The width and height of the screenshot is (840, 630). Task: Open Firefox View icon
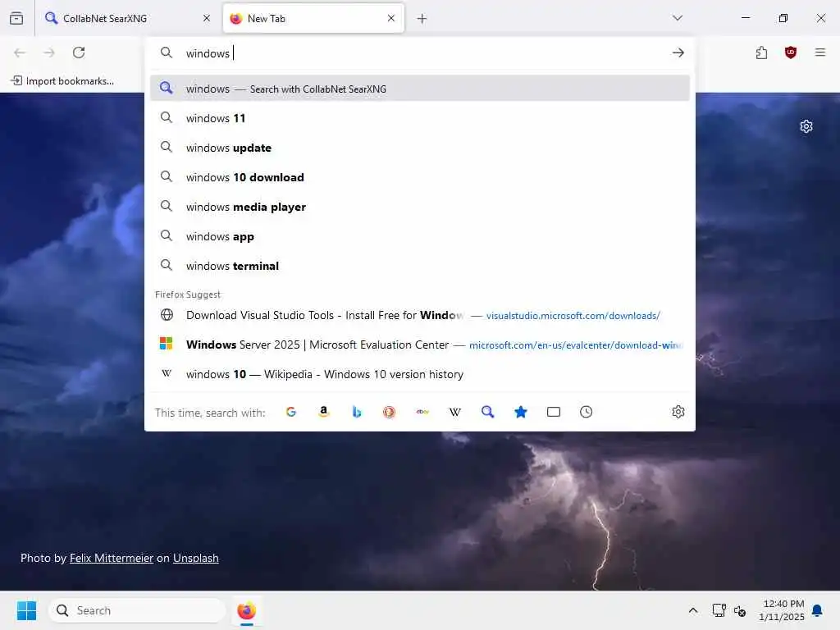pyautogui.click(x=16, y=18)
